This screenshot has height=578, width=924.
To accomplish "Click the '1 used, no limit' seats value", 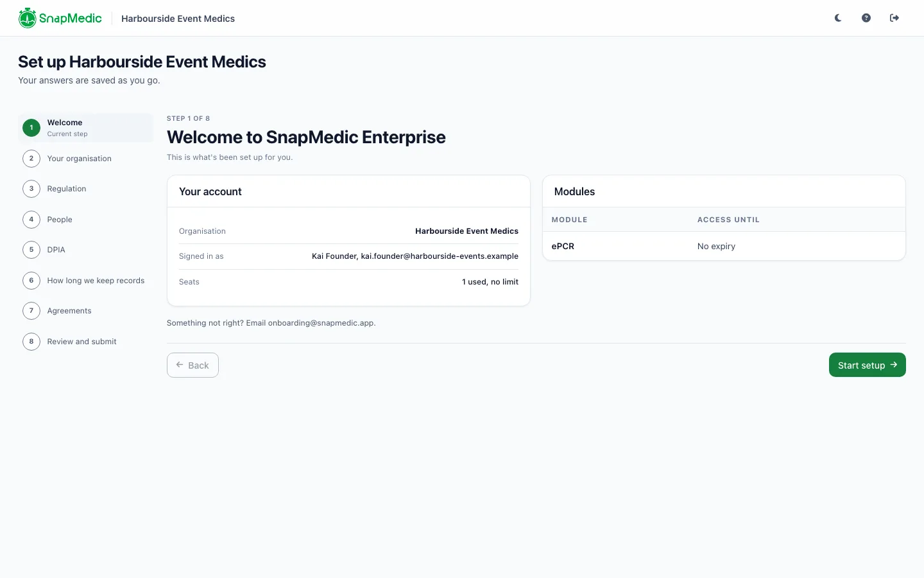I will (490, 282).
